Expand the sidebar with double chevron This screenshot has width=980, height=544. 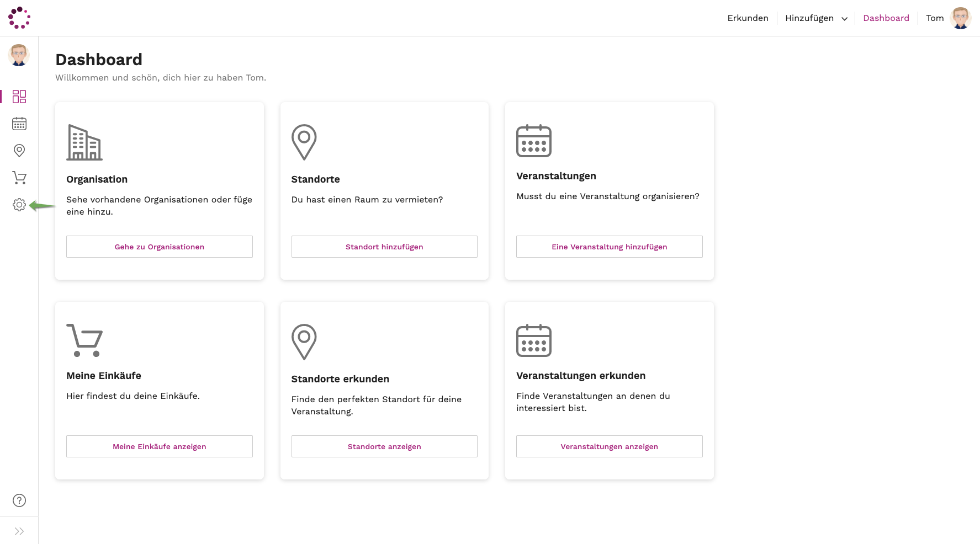coord(19,531)
